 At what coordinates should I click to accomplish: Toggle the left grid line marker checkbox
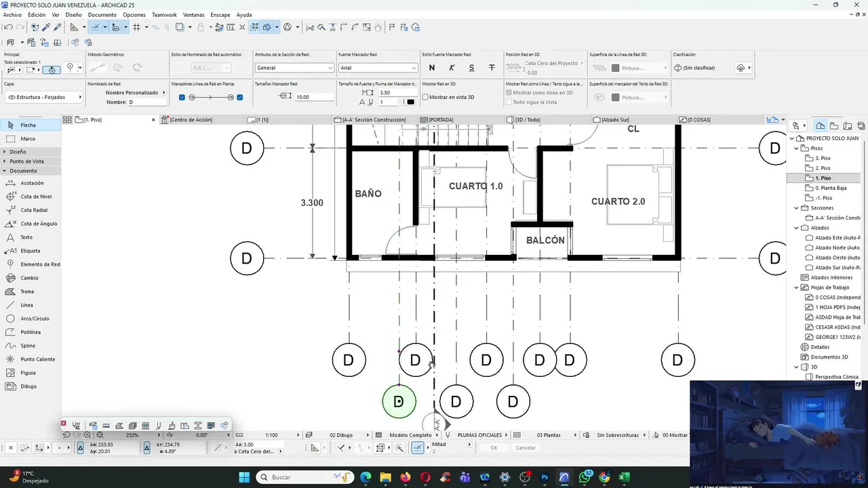(182, 97)
